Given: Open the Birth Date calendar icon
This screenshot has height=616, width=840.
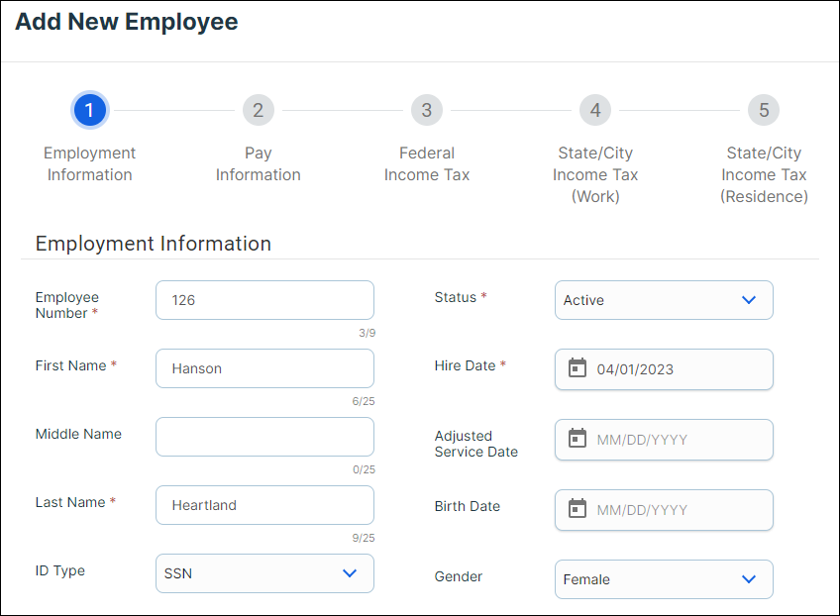Looking at the screenshot, I should pyautogui.click(x=577, y=509).
